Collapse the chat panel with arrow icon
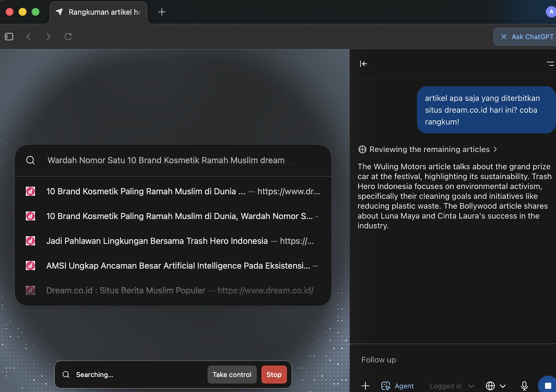This screenshot has width=556, height=392. pos(363,64)
